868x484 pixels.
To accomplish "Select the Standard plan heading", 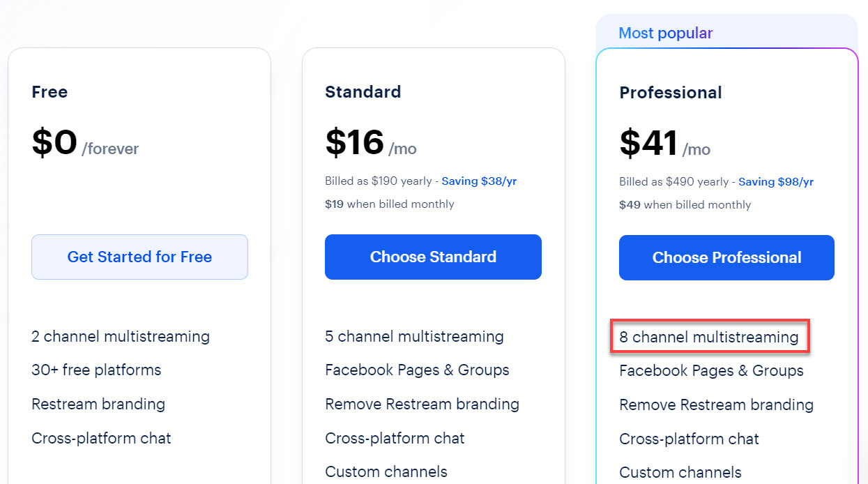I will point(363,92).
